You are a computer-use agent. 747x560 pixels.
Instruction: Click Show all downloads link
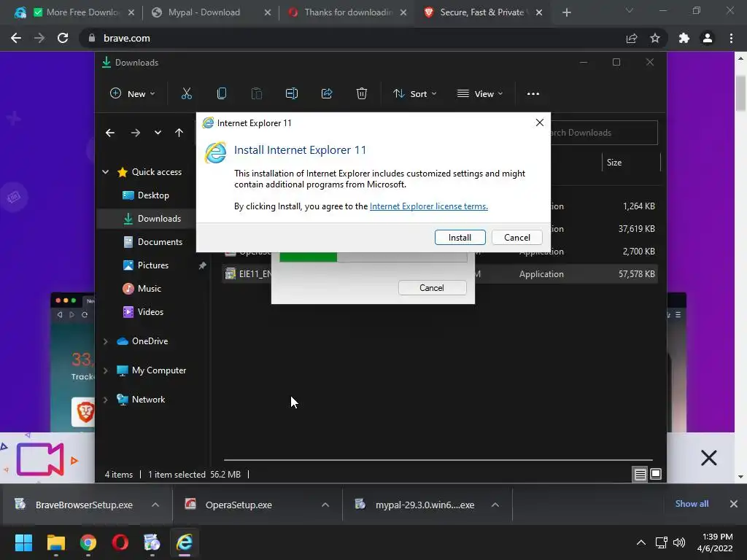tap(692, 504)
